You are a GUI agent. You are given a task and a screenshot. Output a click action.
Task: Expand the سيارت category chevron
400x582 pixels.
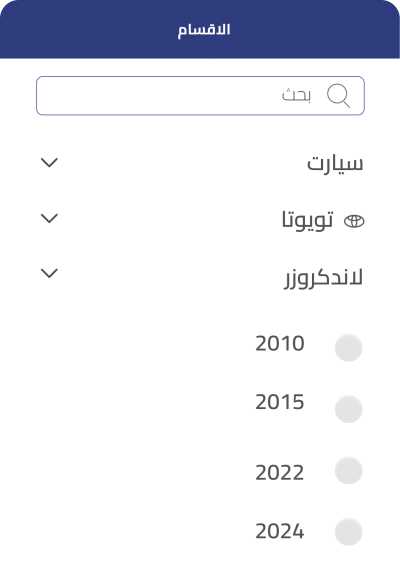point(49,163)
